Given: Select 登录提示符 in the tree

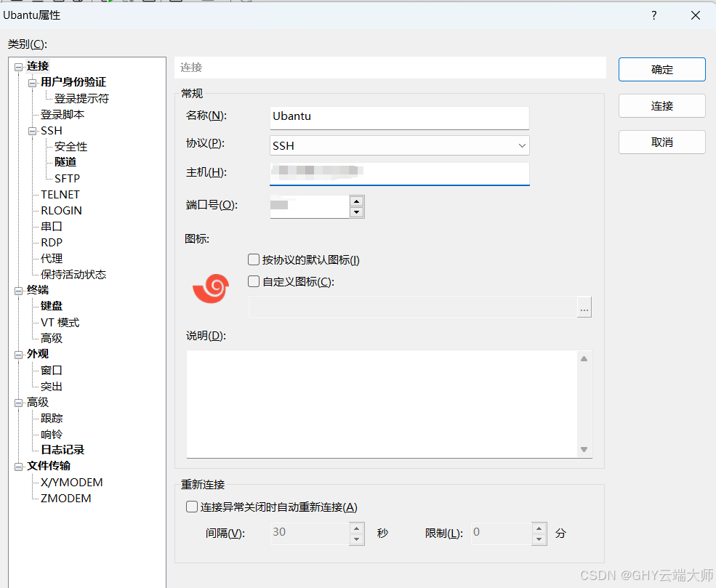Looking at the screenshot, I should click(81, 99).
